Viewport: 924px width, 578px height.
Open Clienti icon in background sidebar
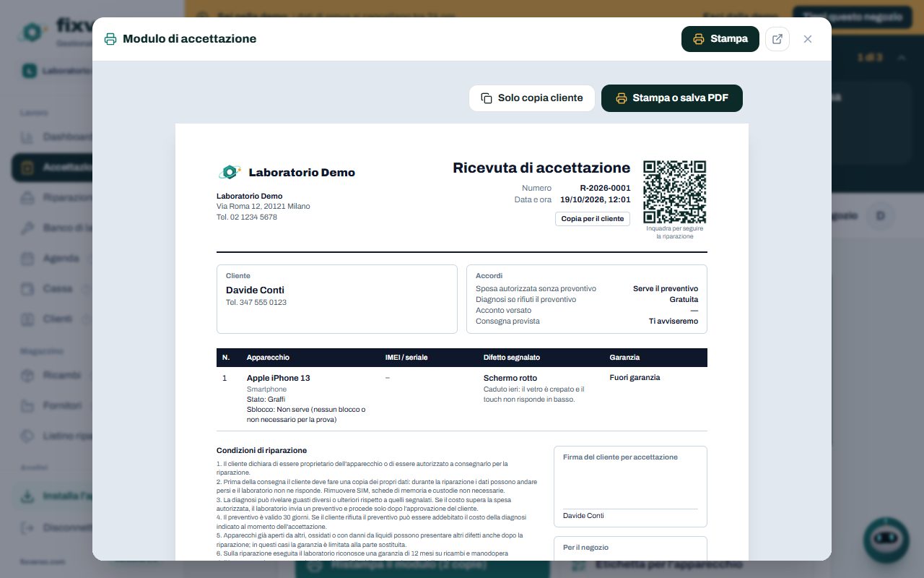[x=27, y=319]
